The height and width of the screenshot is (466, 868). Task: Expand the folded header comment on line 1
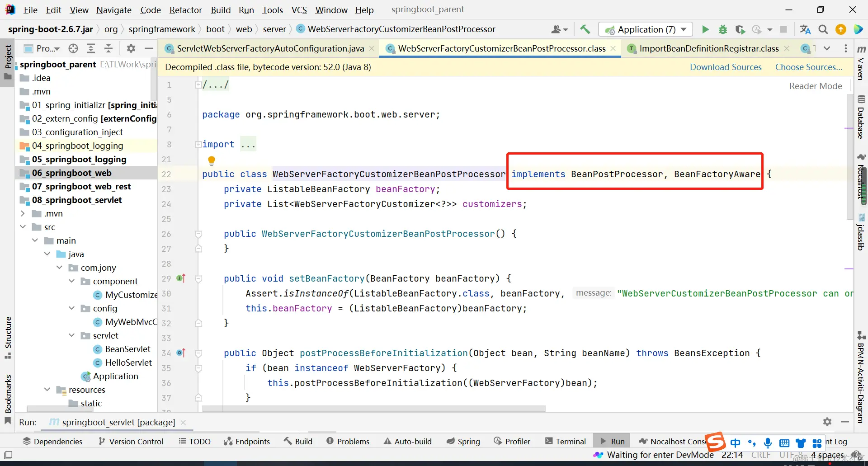click(198, 85)
